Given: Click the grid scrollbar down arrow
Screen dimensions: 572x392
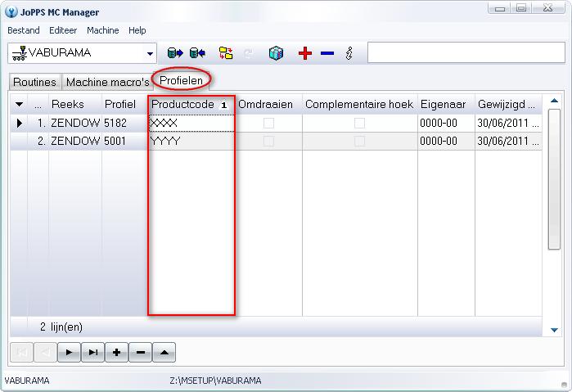Looking at the screenshot, I should tap(554, 330).
